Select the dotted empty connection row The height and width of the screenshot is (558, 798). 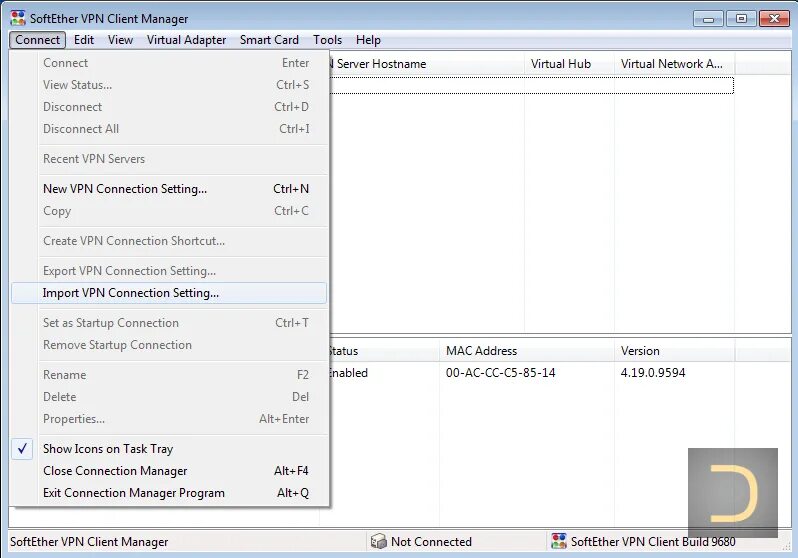531,86
